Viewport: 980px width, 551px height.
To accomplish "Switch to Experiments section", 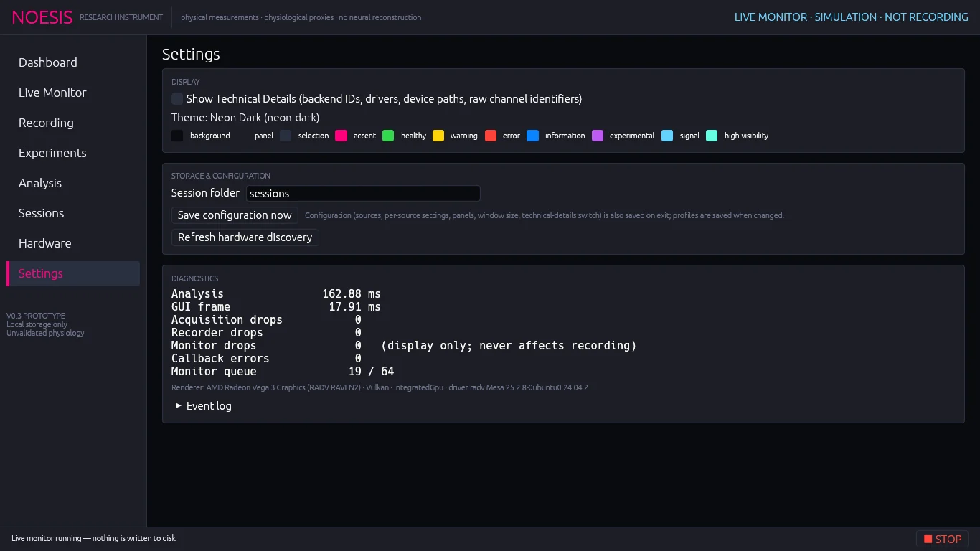I will 72,153.
